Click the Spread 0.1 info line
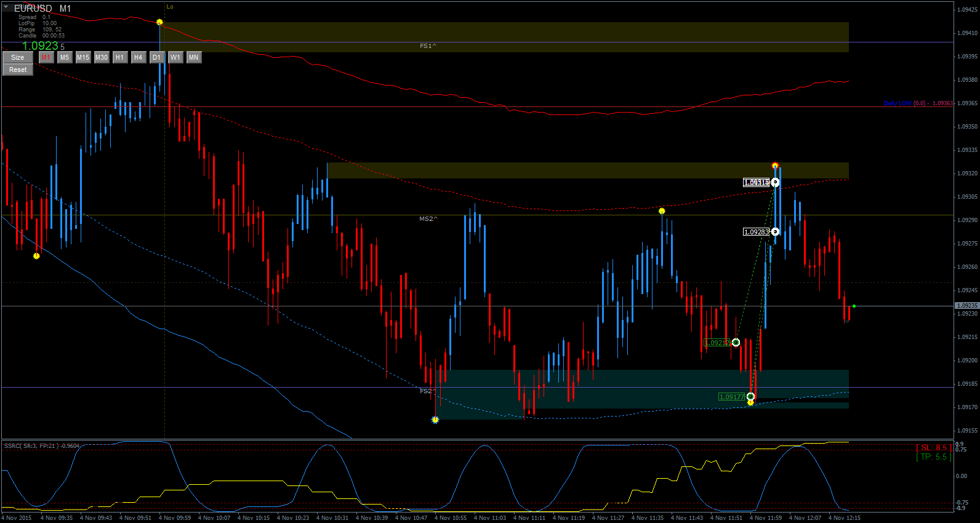The image size is (980, 523). (34, 17)
